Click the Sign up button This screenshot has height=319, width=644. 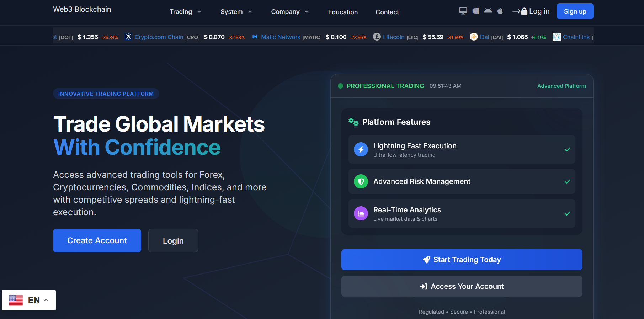pos(575,11)
